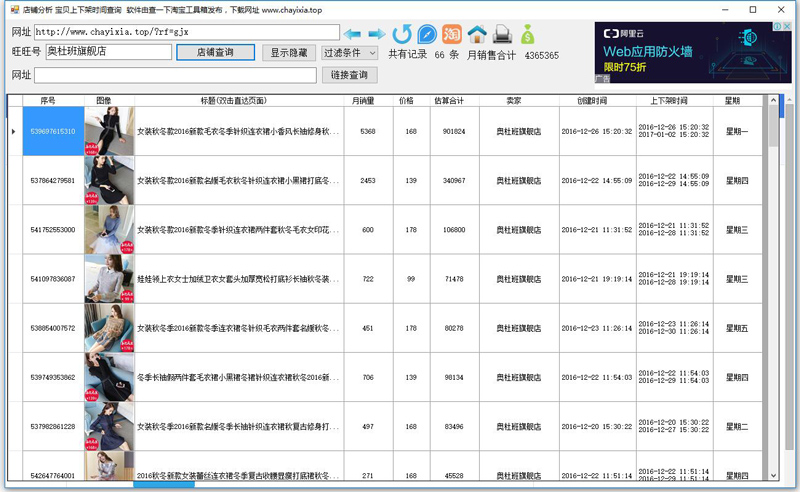Viewport: 800px width, 492px height.
Task: Click the 链接查询 button
Action: click(x=349, y=75)
